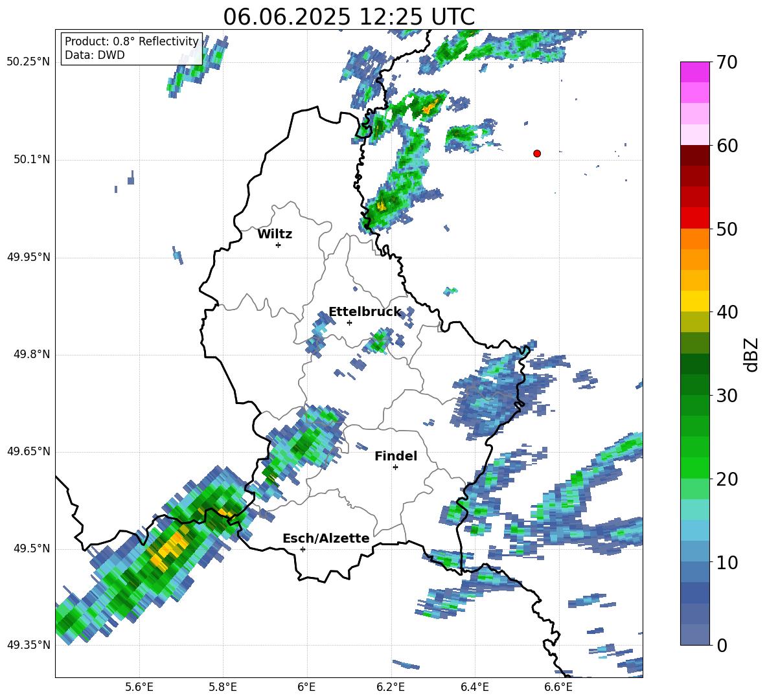Click the Product: 0.8° Reflectivity text

pyautogui.click(x=132, y=41)
